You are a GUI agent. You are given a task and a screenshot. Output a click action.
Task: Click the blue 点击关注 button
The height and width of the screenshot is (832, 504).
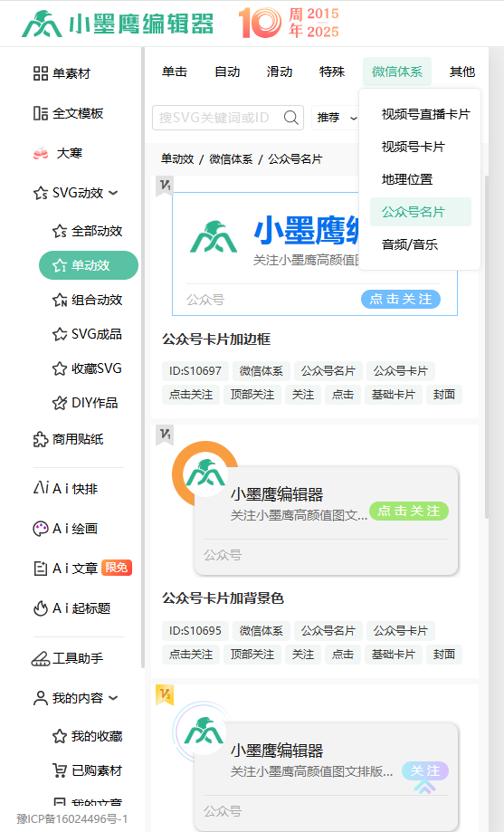[x=401, y=300]
